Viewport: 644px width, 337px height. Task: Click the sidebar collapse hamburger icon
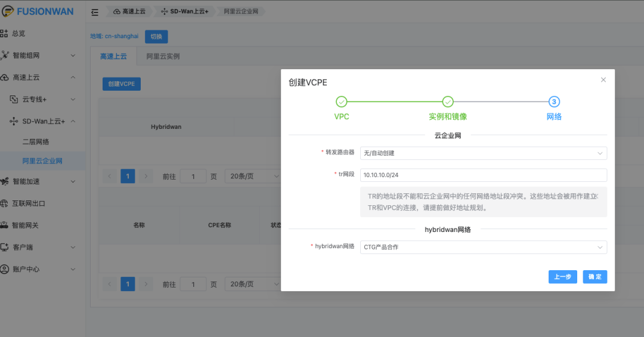tap(95, 12)
